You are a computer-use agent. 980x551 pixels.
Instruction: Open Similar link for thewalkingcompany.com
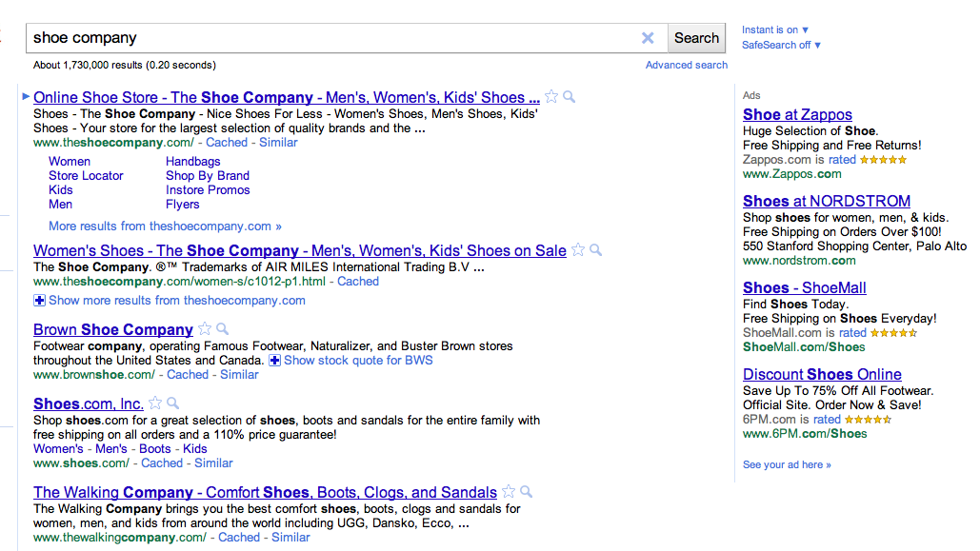point(290,538)
